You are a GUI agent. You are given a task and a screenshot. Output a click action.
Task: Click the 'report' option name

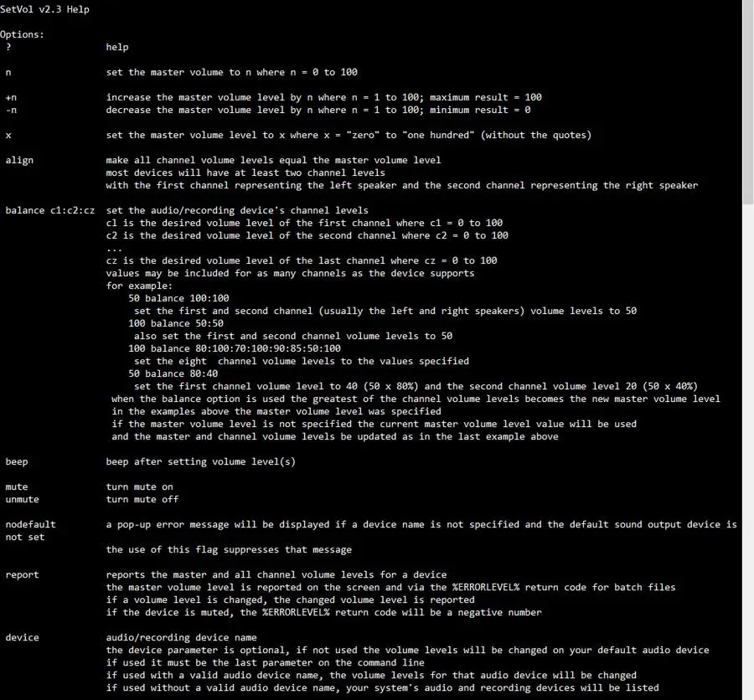22,574
